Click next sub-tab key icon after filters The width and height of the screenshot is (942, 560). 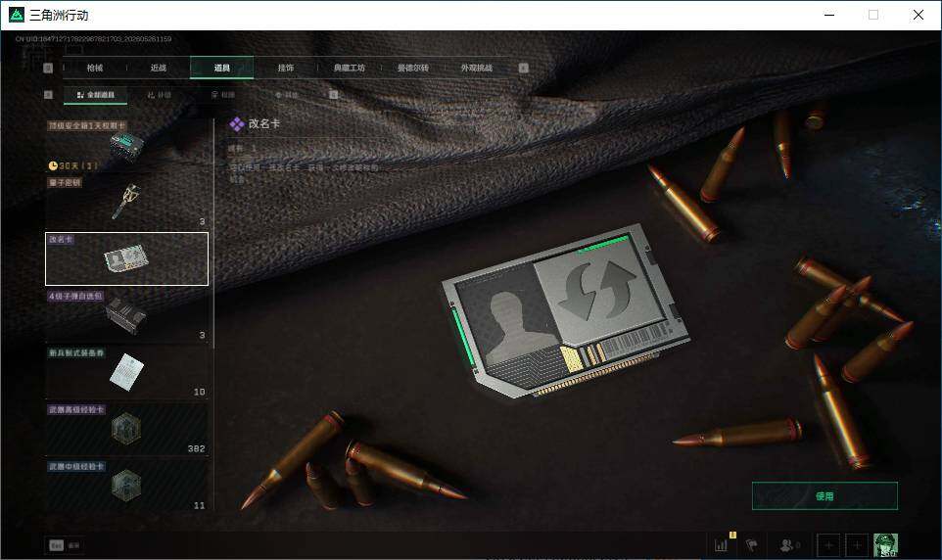334,94
